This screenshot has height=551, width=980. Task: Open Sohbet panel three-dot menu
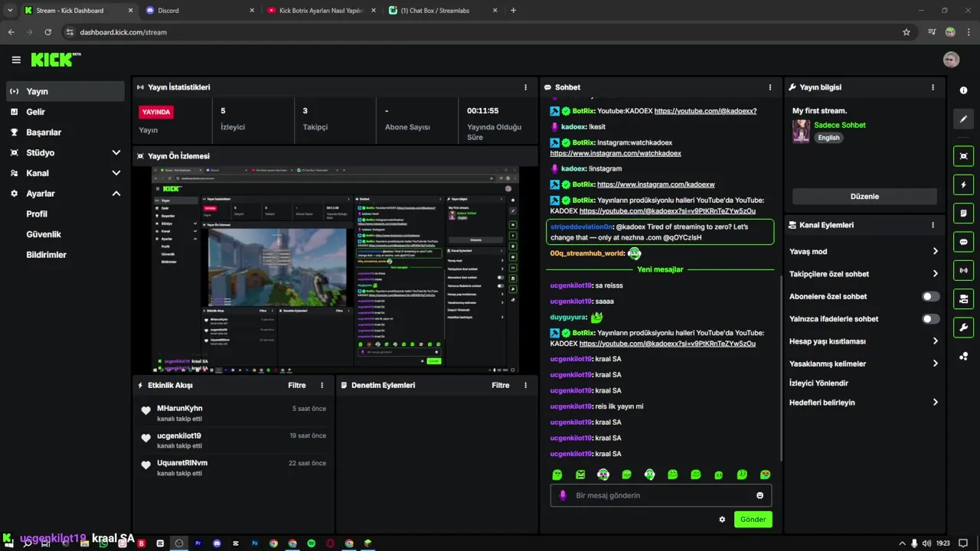[x=770, y=87]
